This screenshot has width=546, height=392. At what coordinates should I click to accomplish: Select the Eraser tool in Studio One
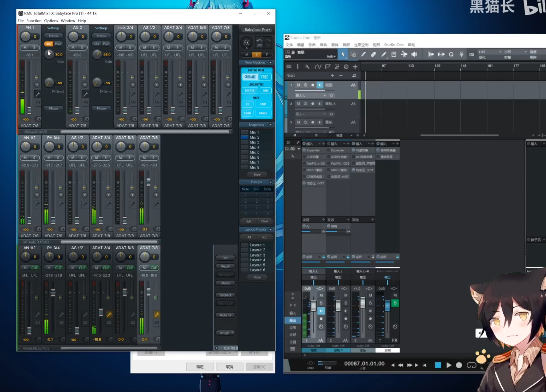(374, 54)
